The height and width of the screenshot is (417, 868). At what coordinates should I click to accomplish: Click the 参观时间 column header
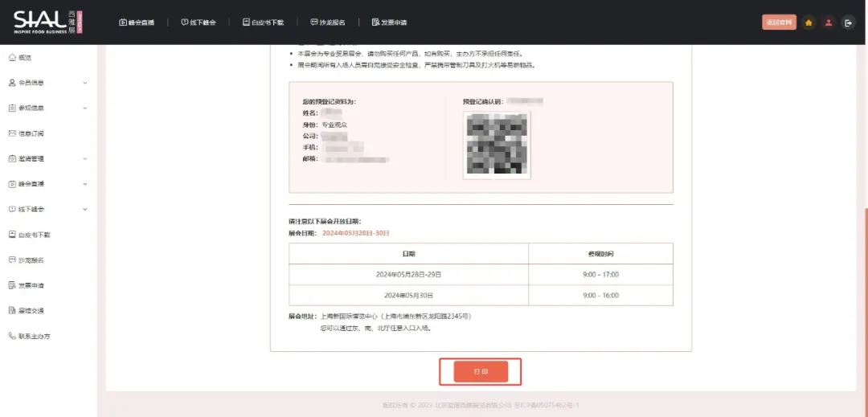600,254
